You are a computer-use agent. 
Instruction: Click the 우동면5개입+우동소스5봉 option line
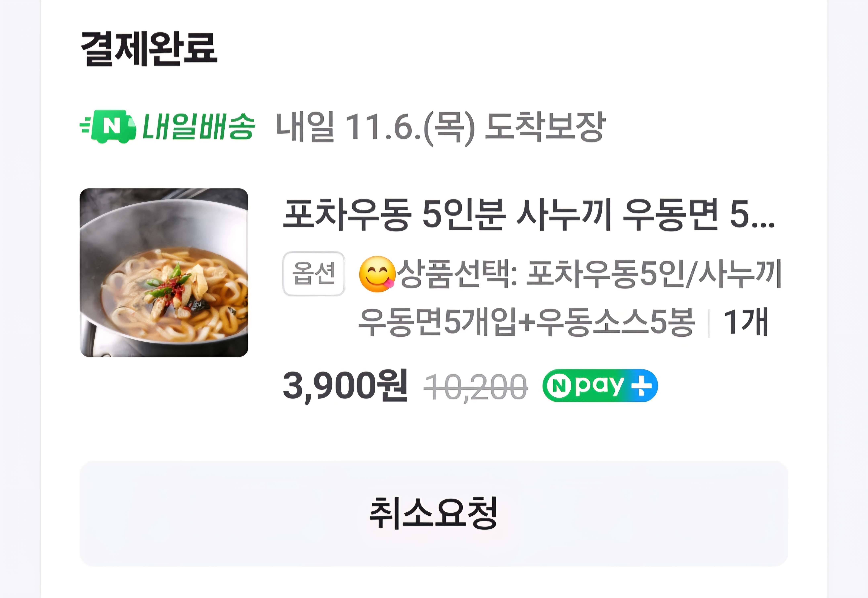(x=527, y=322)
